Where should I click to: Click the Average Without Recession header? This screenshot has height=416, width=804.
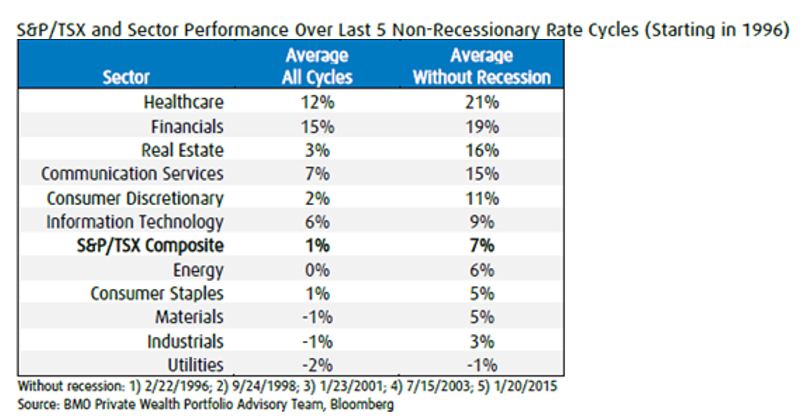coord(481,65)
